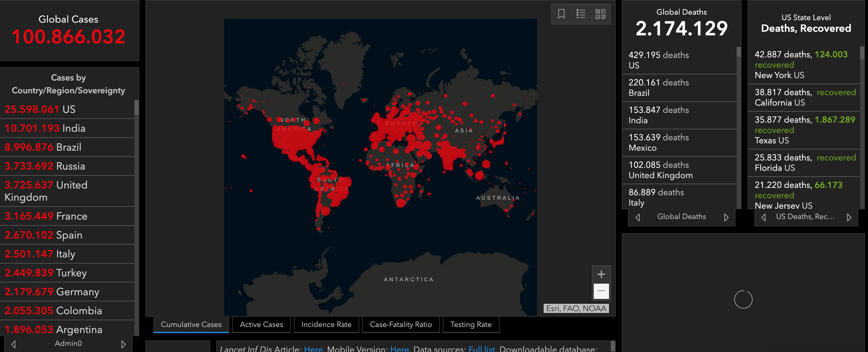Screen dimensions: 868x352
Task: Open the basemap gallery grid icon
Action: 600,14
